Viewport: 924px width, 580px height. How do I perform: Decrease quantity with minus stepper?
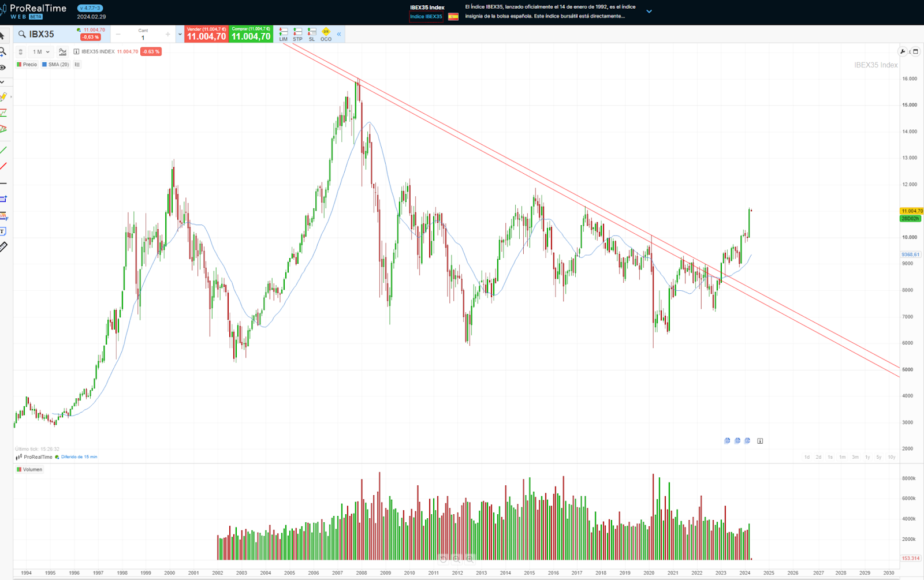coord(118,35)
